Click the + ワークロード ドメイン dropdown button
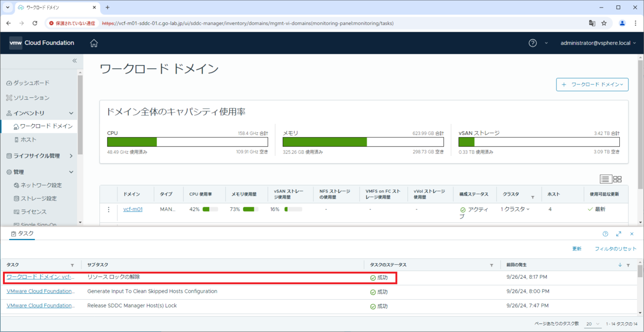Screen dimensions: 644x332 click(592, 84)
